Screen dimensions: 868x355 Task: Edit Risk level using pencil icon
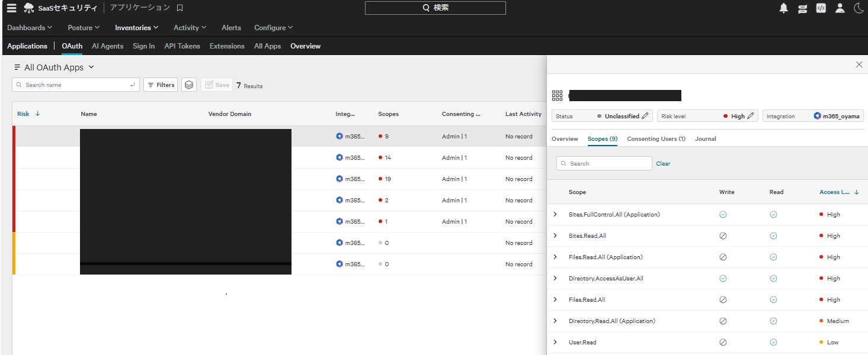[x=751, y=116]
